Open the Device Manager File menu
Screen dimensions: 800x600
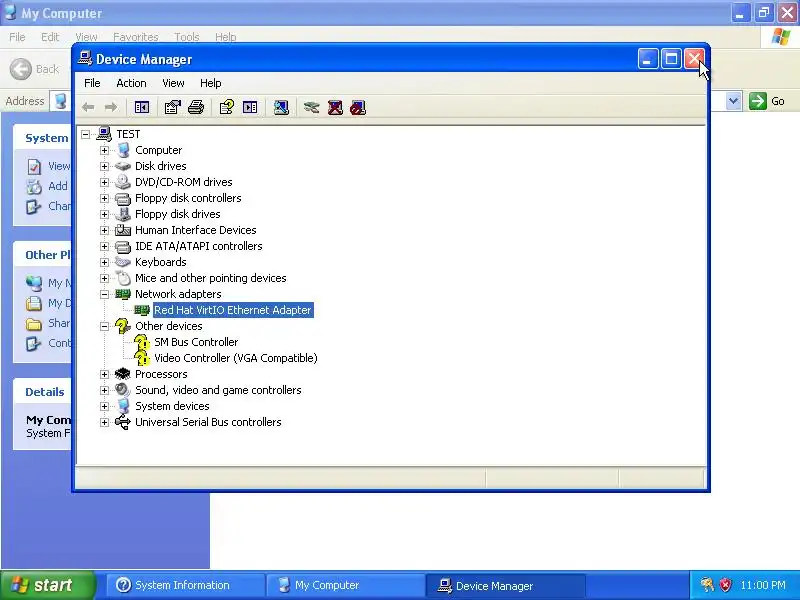point(92,83)
